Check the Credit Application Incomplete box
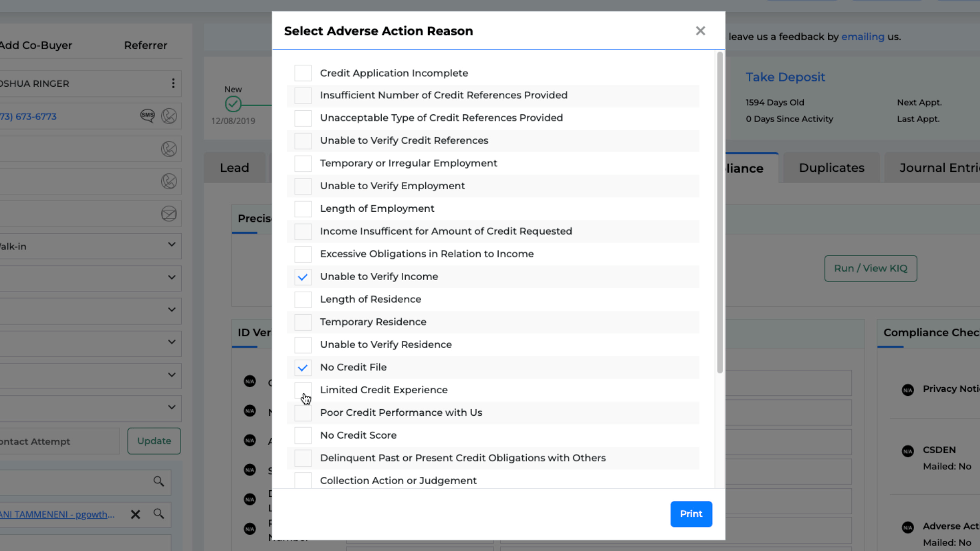The height and width of the screenshot is (551, 980). (x=303, y=73)
